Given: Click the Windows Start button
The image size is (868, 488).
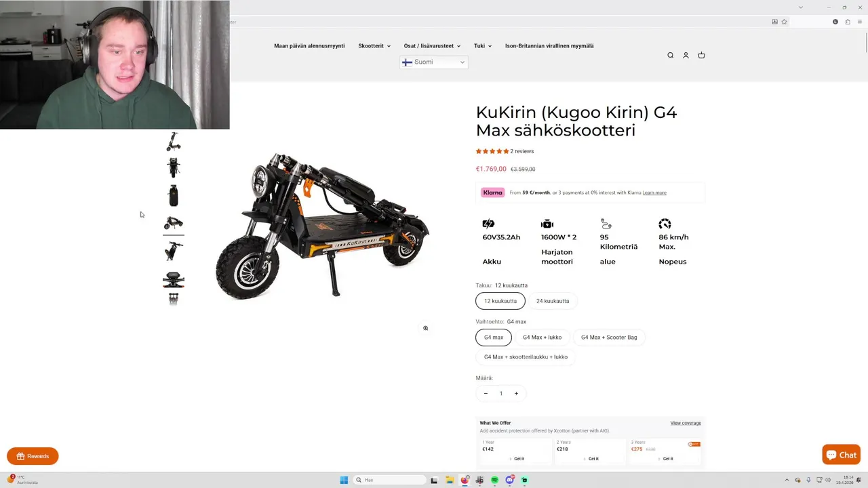Looking at the screenshot, I should click(344, 480).
